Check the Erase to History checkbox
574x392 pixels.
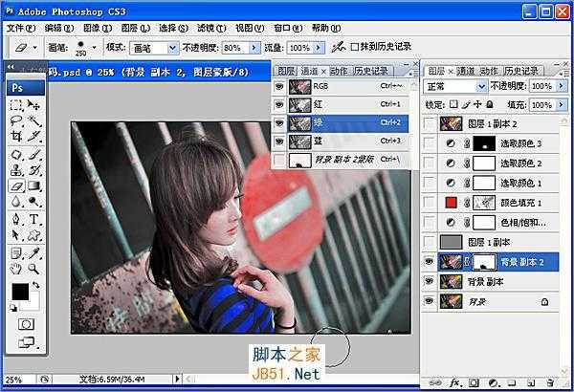pos(355,47)
